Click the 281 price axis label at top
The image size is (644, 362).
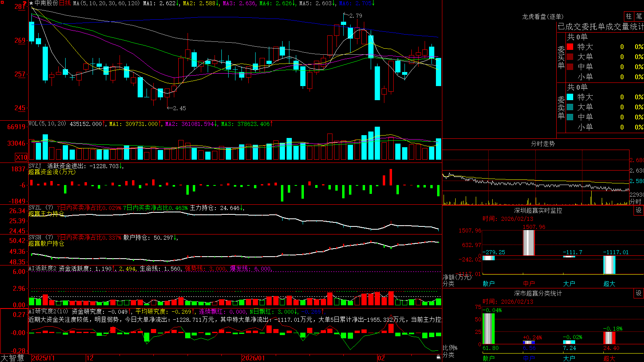20,6
